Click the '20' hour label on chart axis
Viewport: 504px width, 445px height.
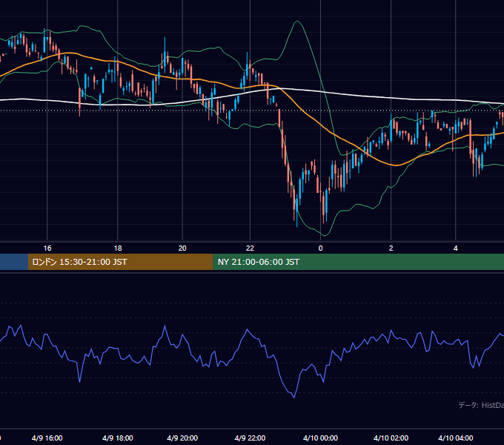[182, 248]
